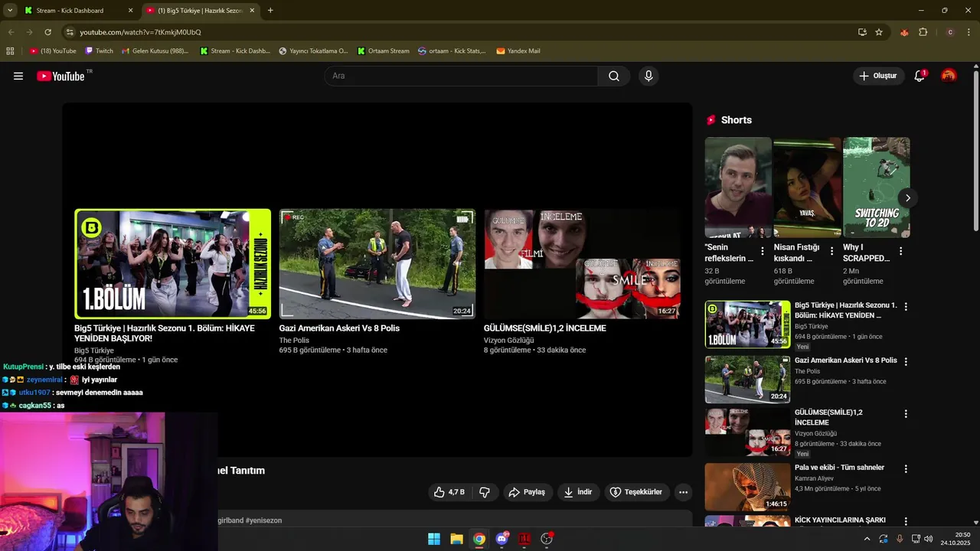Play the GÜLÜMSE İNCELEME end-screen thumbnail
Viewport: 980px width, 551px height.
[x=582, y=263]
